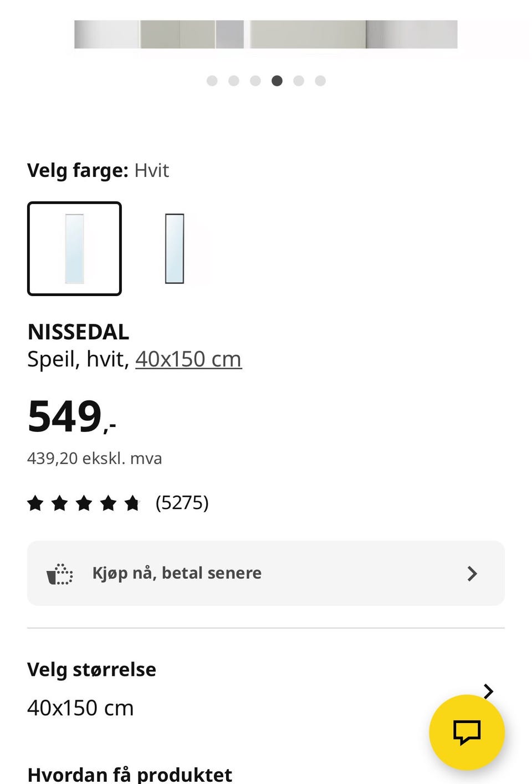Expand the 'Kjøp nå, betal senere' chevron
The width and height of the screenshot is (532, 784).
472,573
